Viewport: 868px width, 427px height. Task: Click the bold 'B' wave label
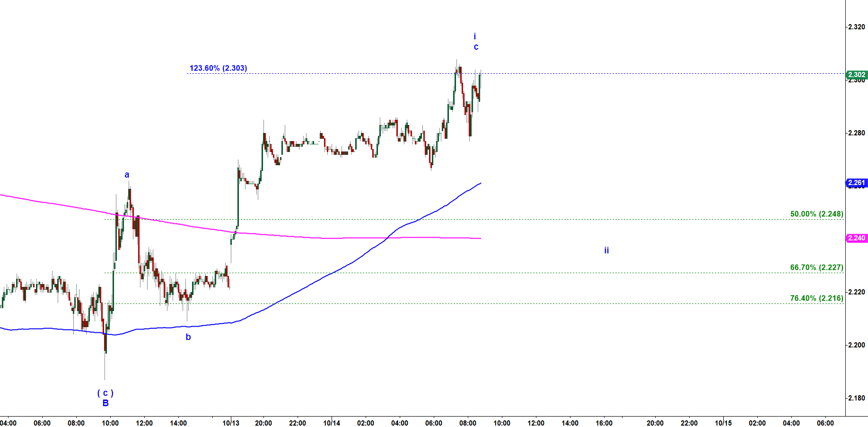point(105,403)
